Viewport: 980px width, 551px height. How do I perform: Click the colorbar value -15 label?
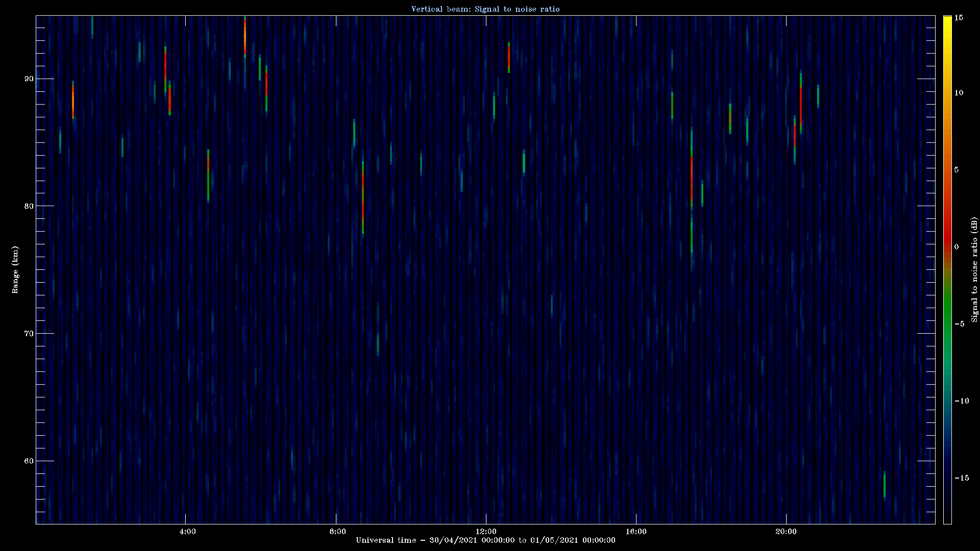coord(962,478)
